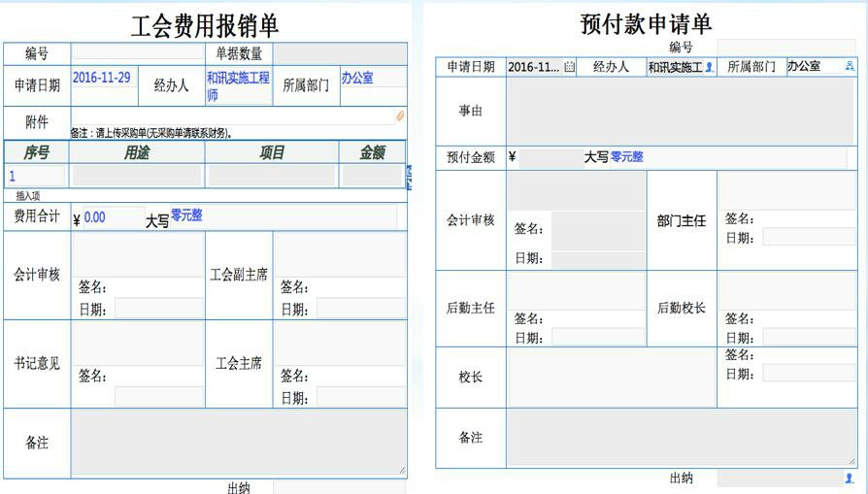Click resize handle of 工会费用报销单 备注 textarea
Viewport: 868px width, 494px height.
pyautogui.click(x=403, y=471)
